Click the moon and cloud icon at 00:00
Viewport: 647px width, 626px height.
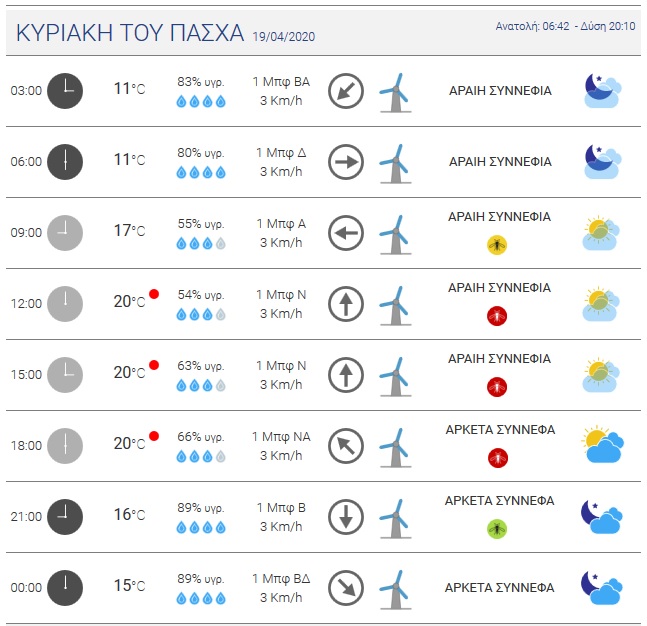[x=603, y=587]
